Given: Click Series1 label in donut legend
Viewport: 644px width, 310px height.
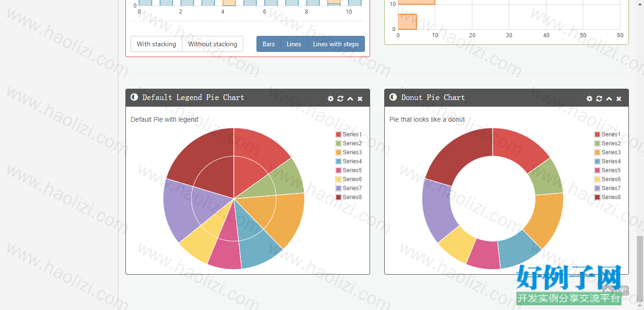Looking at the screenshot, I should coord(611,134).
